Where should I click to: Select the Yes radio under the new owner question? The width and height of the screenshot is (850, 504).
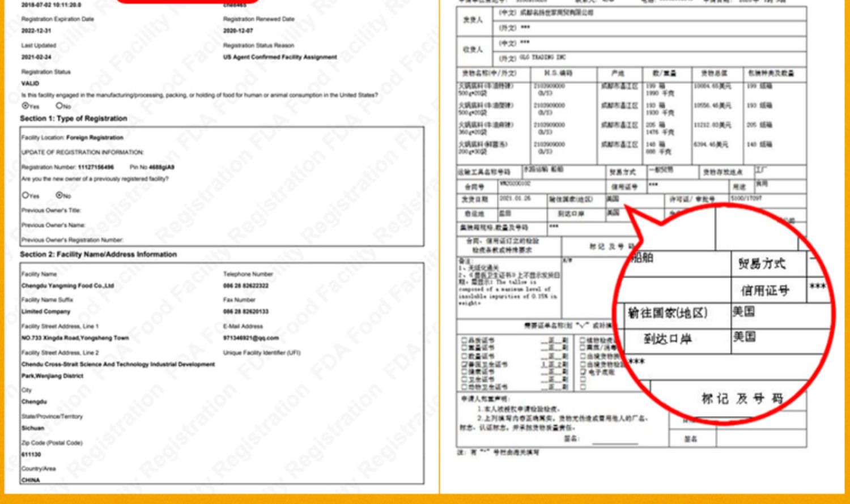[25, 195]
